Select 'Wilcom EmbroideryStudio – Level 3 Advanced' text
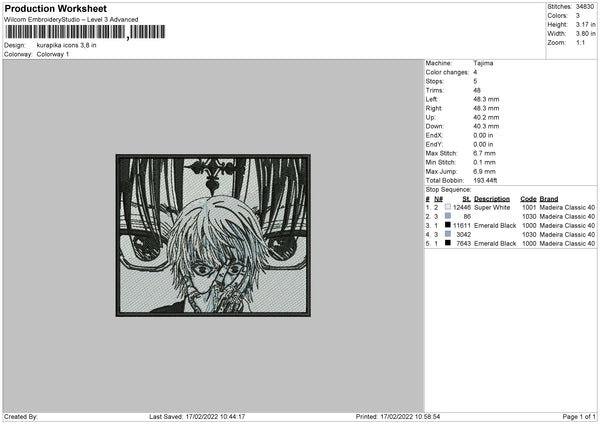Viewport: 600px width, 424px height. click(71, 20)
